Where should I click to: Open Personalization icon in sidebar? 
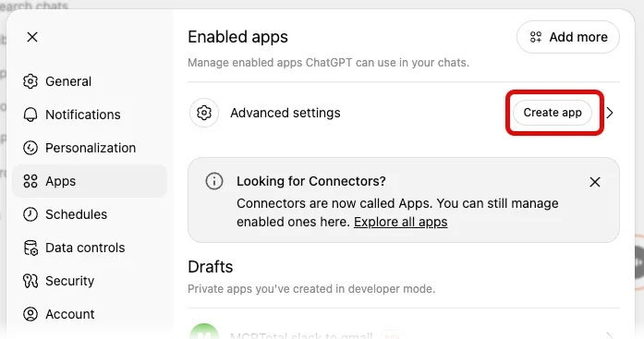(x=30, y=148)
